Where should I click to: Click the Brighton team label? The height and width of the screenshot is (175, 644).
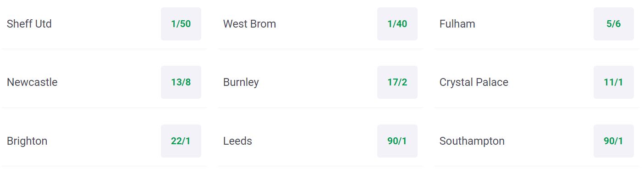[x=27, y=141]
